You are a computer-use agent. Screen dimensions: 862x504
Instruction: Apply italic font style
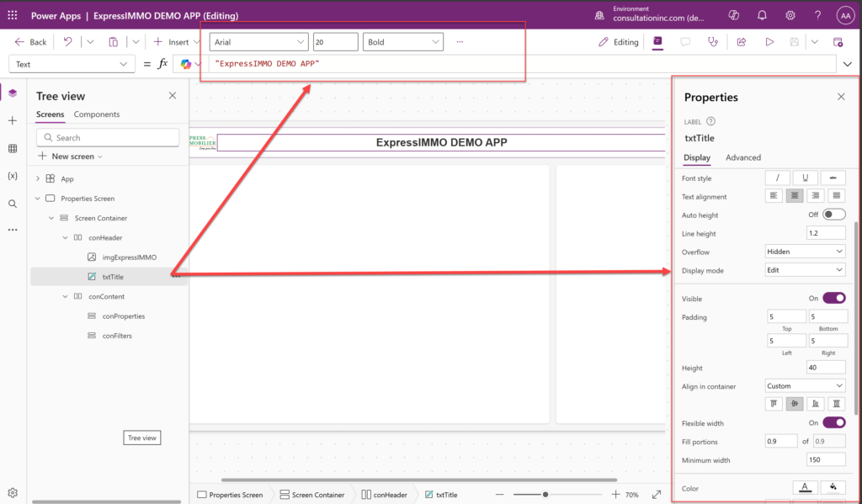point(777,178)
